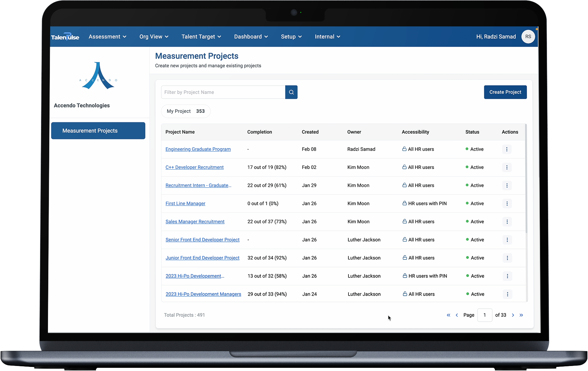Click the Accessibility column header
588x371 pixels.
point(415,132)
